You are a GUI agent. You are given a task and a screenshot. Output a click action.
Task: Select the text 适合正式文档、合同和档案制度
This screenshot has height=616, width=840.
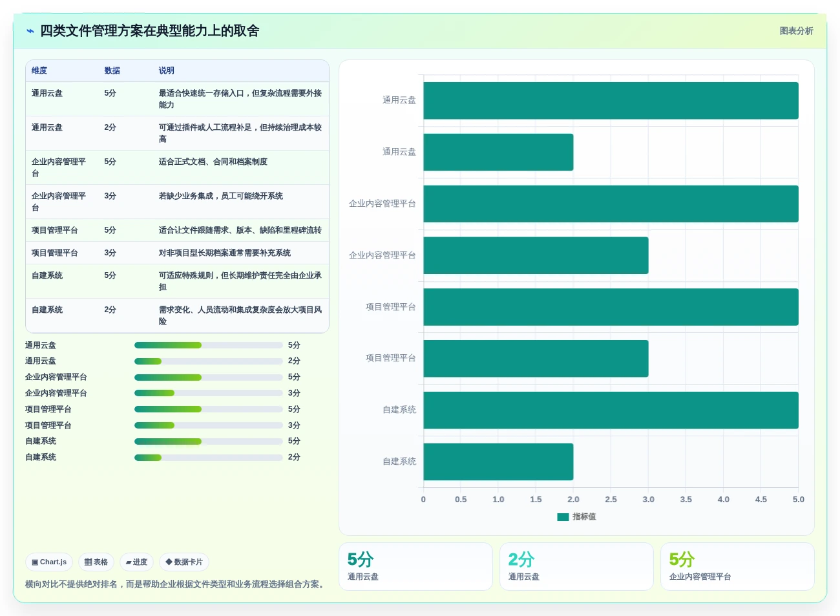tap(213, 162)
